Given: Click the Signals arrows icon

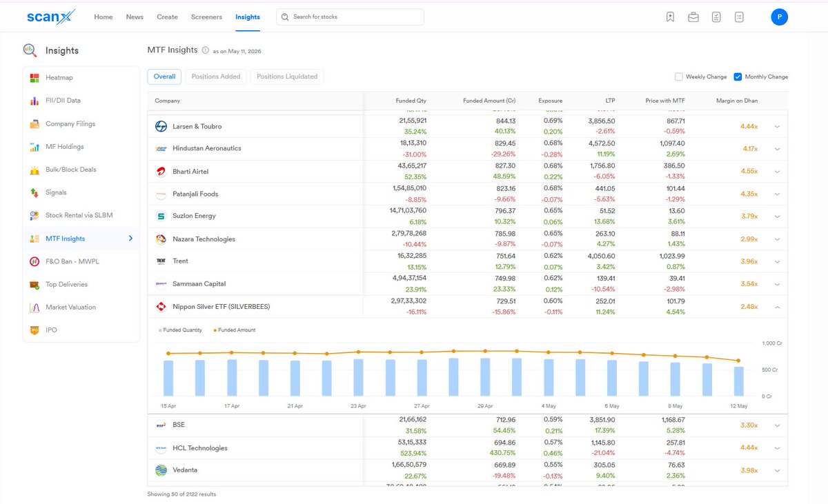Looking at the screenshot, I should (34, 192).
